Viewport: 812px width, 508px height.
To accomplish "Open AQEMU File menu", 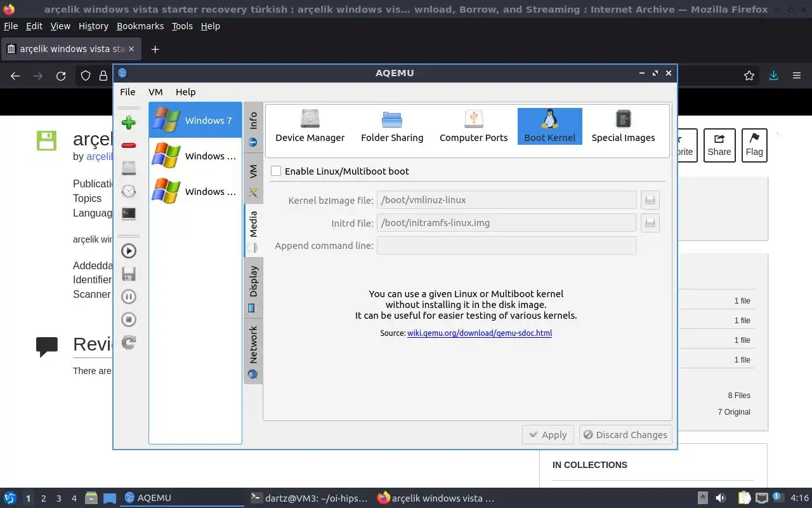I will coord(128,92).
